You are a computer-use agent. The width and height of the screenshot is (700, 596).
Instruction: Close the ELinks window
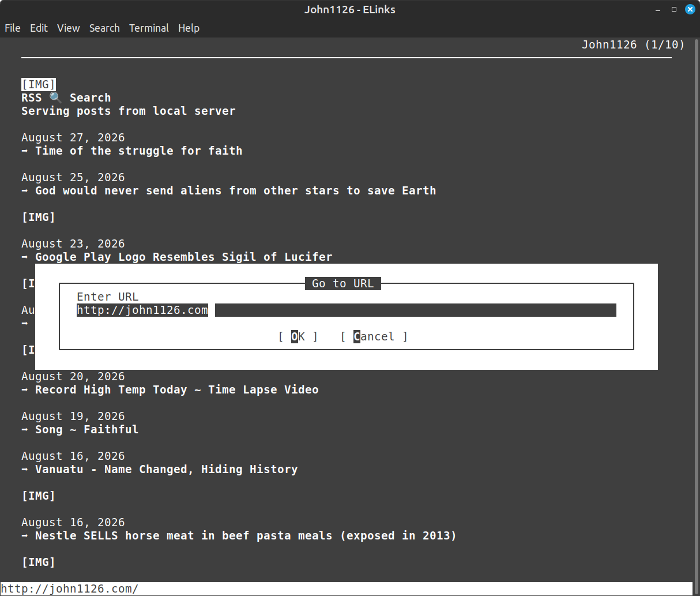[690, 10]
